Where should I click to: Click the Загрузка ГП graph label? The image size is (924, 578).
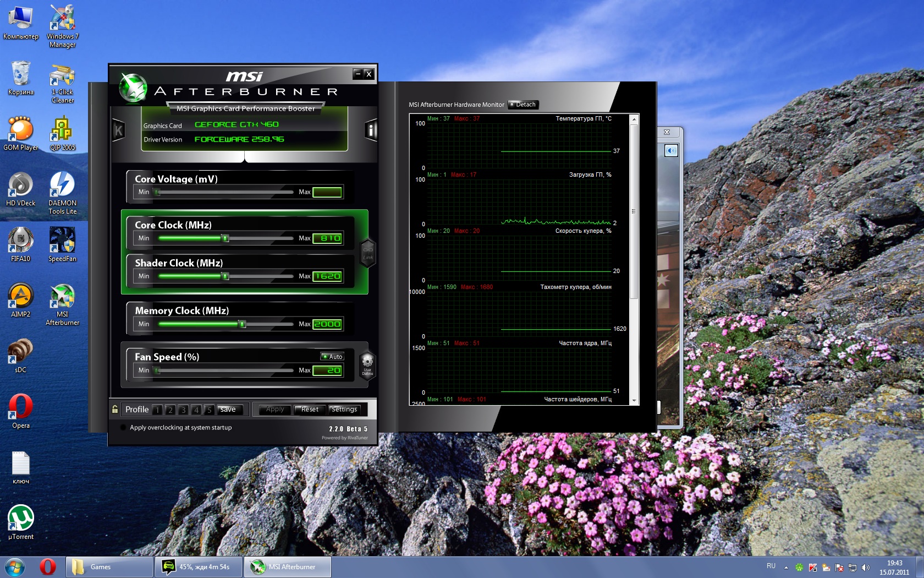click(x=590, y=175)
